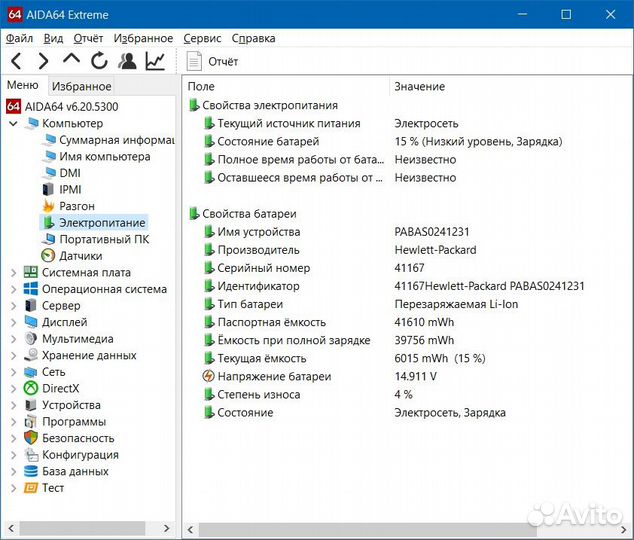Click the network icon next to Сеть
This screenshot has width=634, height=540.
(x=31, y=372)
